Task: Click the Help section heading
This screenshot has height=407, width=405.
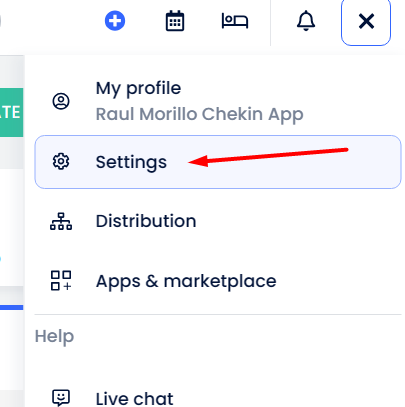Action: click(54, 336)
